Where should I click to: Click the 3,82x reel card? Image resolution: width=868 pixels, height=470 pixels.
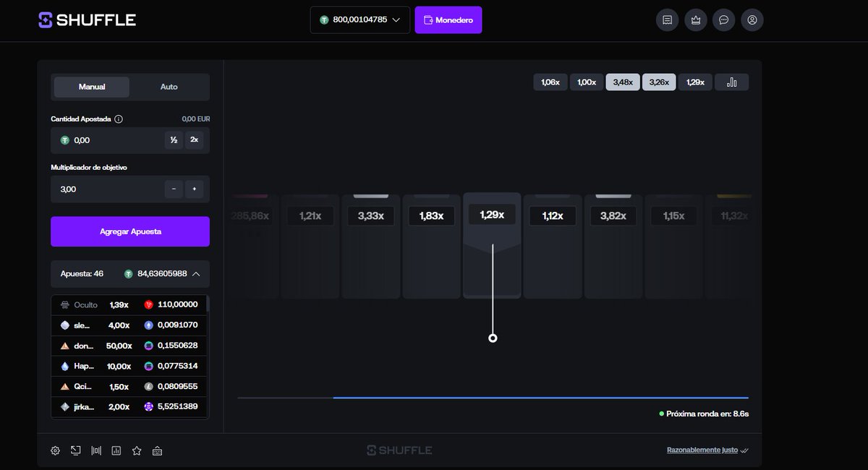pyautogui.click(x=613, y=246)
